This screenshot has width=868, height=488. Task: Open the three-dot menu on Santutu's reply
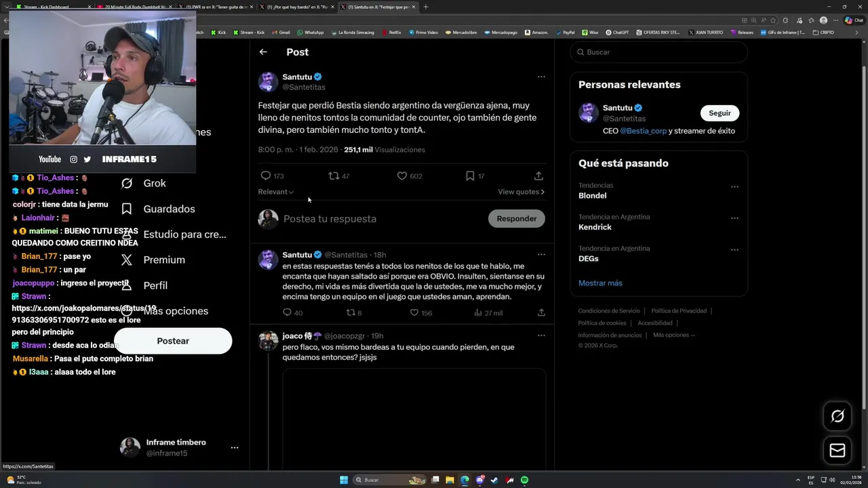(541, 255)
